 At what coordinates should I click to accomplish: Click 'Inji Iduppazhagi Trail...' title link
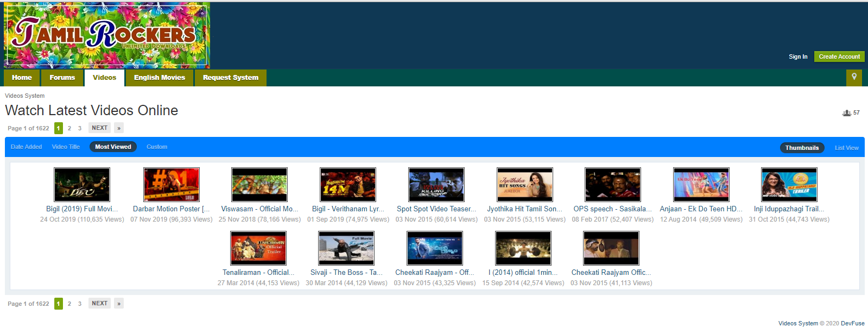tap(789, 209)
